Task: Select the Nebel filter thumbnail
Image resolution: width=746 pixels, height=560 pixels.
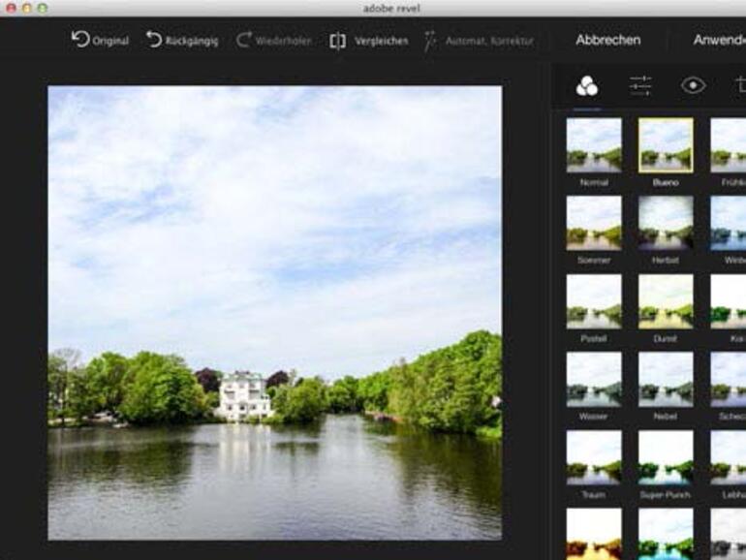Action: coord(666,379)
